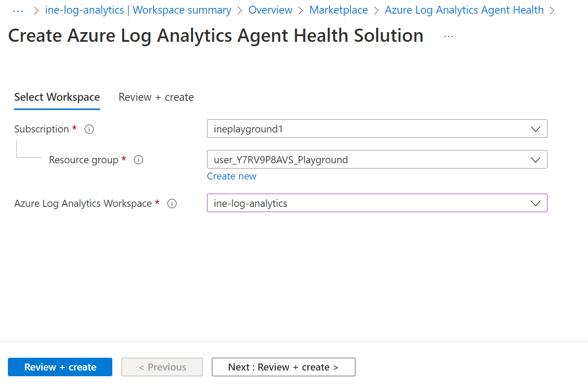
Task: Switch to the Review + create tab
Action: [156, 97]
